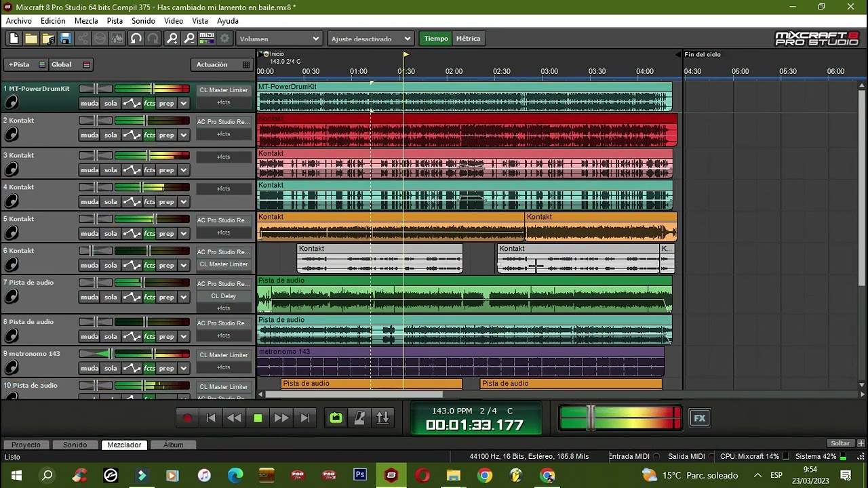Click the rewind transport button

point(234,418)
